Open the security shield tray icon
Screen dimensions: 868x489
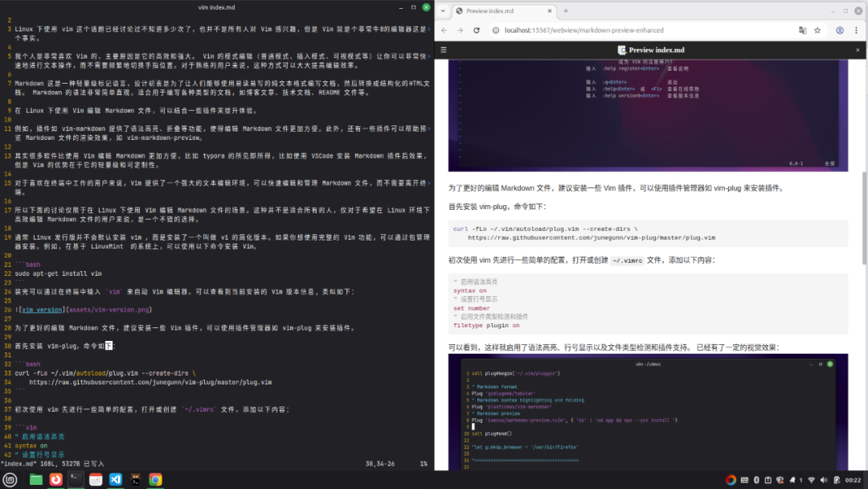coord(780,480)
